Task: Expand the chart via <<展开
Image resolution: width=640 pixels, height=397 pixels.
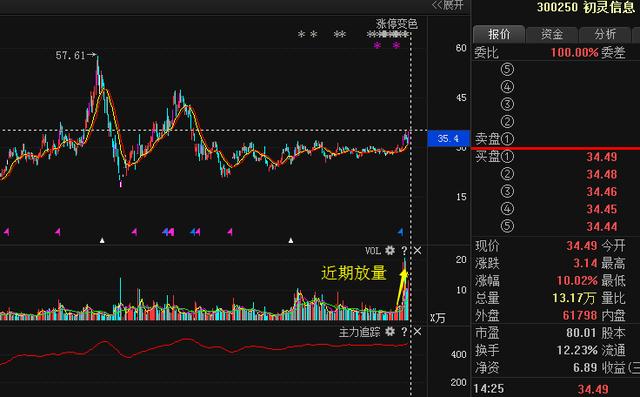Action: tap(447, 5)
